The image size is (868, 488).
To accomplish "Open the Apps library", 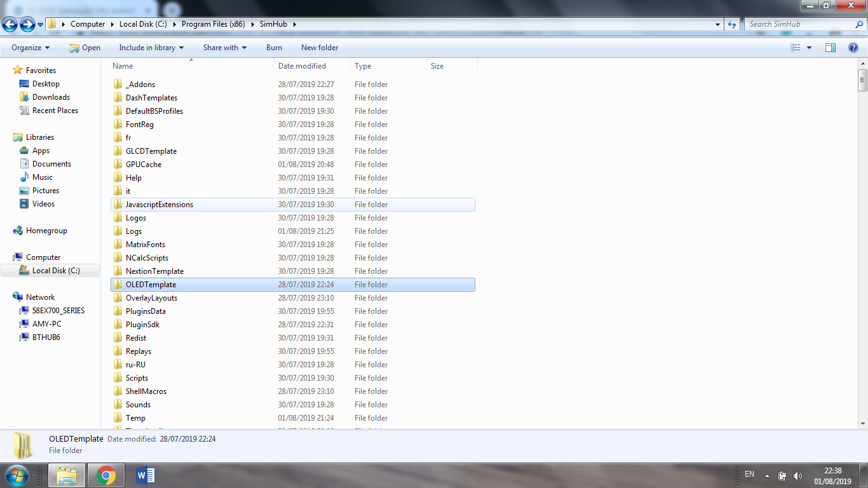I will [x=41, y=151].
